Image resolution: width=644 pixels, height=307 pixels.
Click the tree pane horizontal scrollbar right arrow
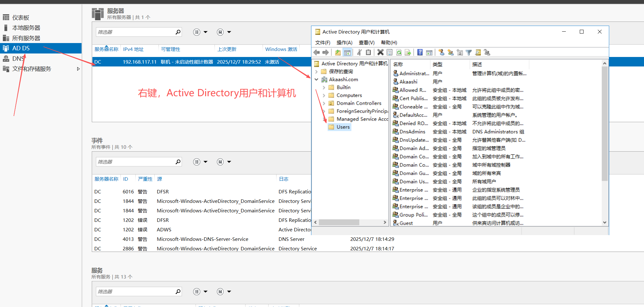coord(385,222)
